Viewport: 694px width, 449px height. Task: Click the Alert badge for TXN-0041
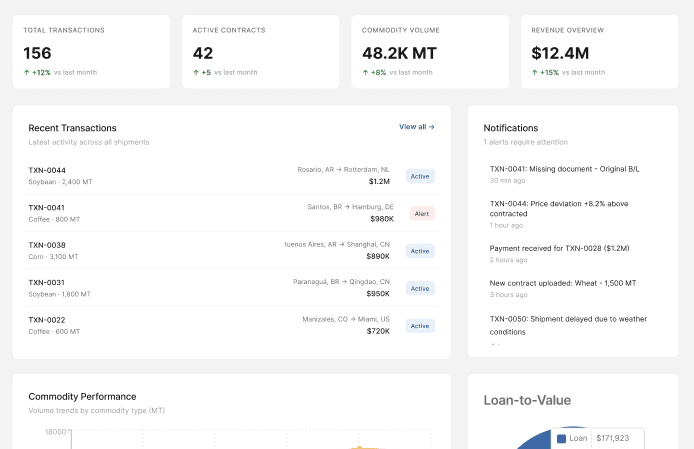coord(422,213)
